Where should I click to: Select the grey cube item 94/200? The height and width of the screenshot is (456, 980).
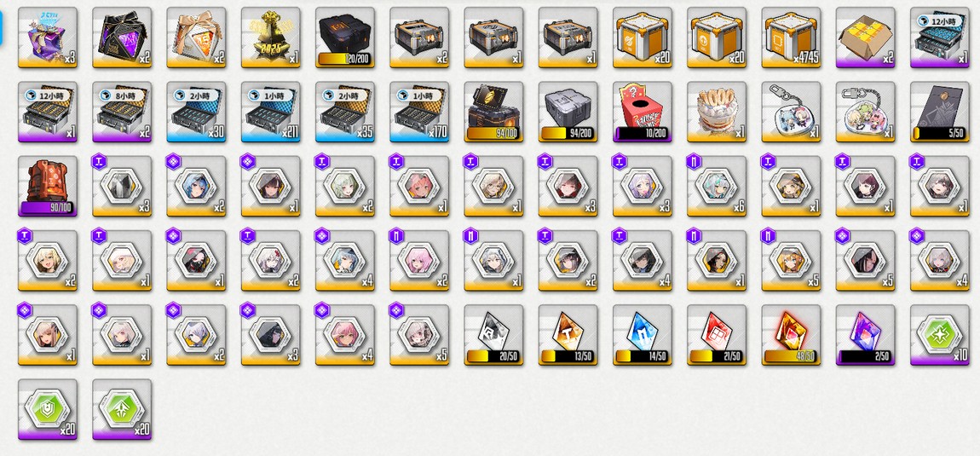(x=568, y=112)
